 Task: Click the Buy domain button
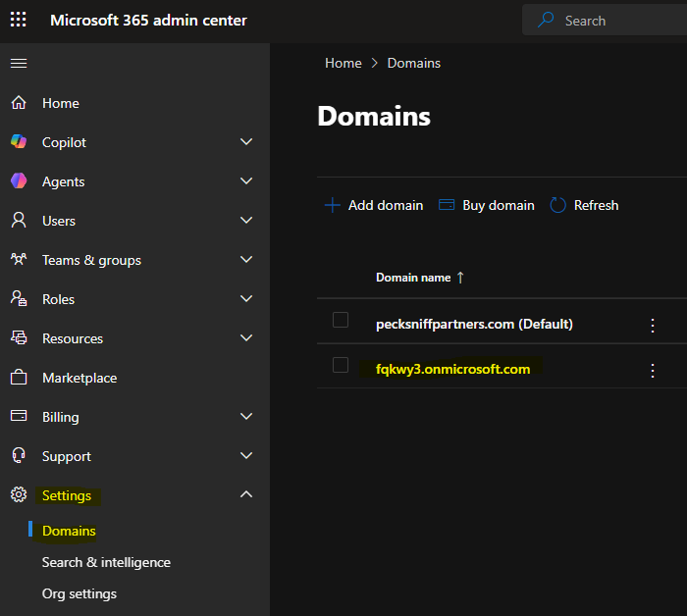click(x=487, y=205)
